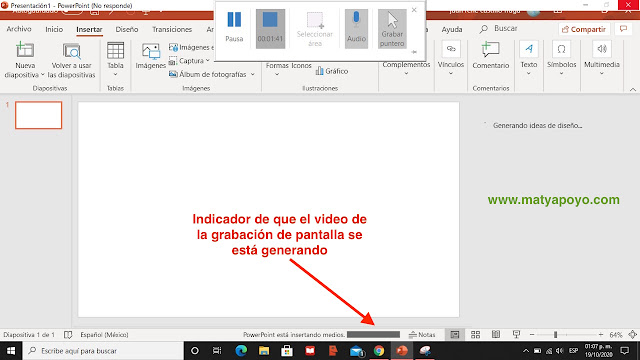Click the volume icon in system tray

point(560,351)
